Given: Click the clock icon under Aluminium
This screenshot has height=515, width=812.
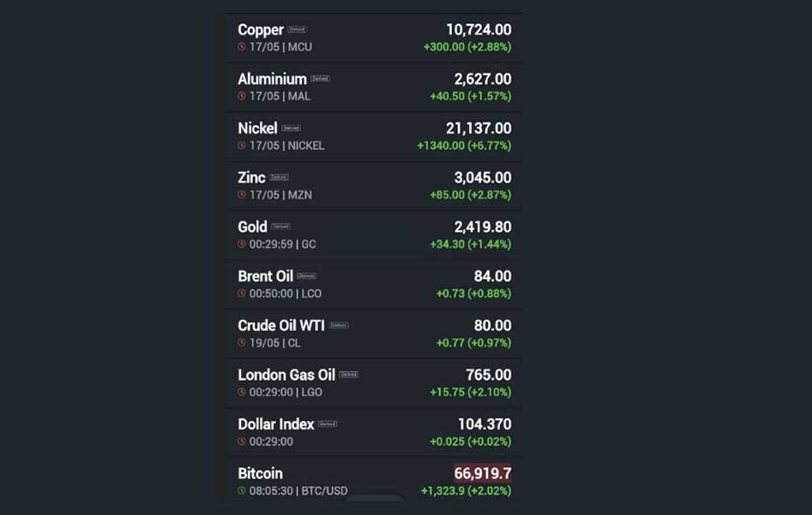Looking at the screenshot, I should pyautogui.click(x=242, y=96).
